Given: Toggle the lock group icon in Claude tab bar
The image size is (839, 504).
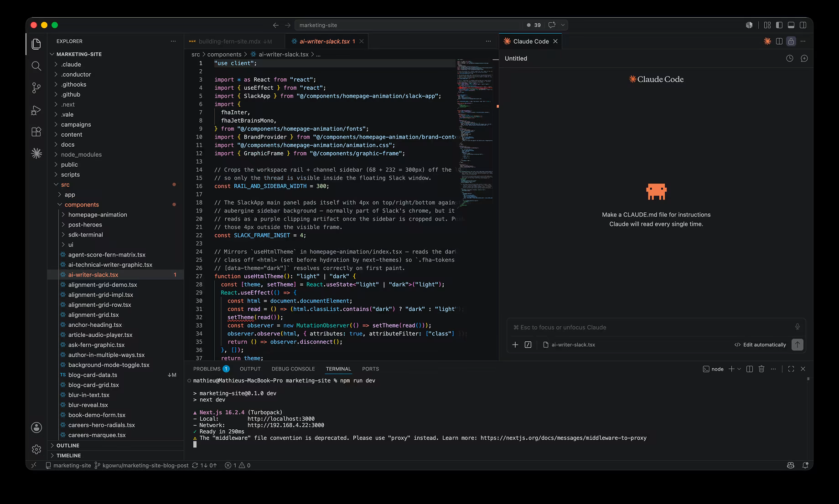Looking at the screenshot, I should click(x=791, y=41).
